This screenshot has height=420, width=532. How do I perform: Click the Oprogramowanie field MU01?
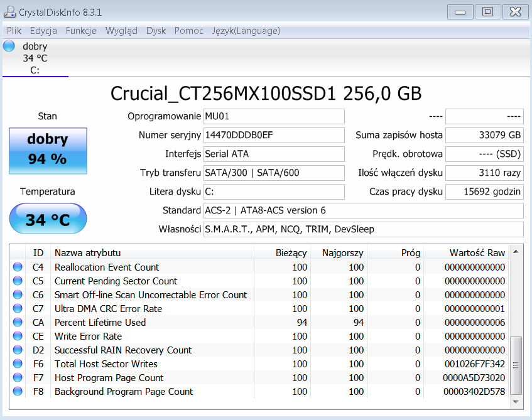(274, 116)
